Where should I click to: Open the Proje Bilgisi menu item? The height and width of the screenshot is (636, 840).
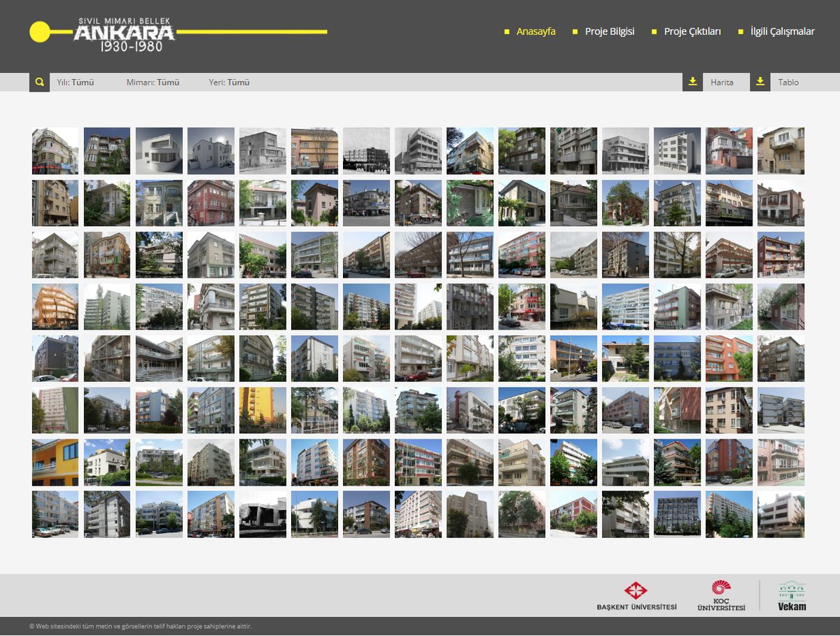coord(610,31)
